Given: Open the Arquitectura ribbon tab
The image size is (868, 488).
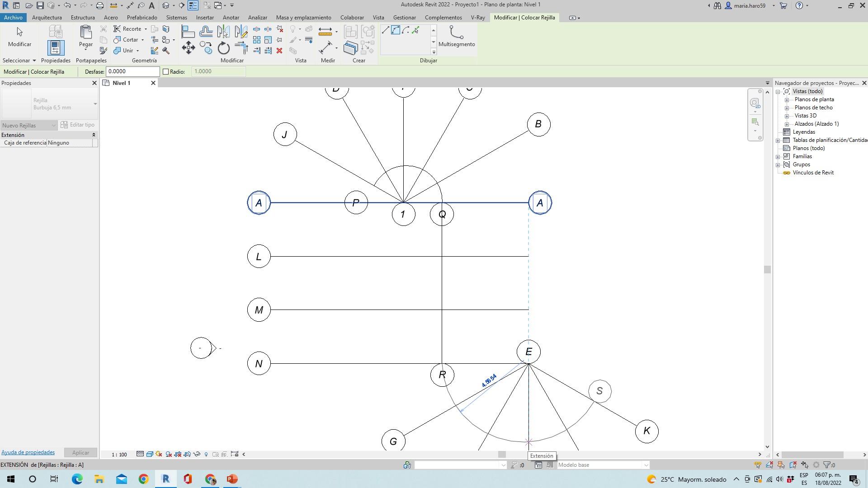Looking at the screenshot, I should (47, 18).
